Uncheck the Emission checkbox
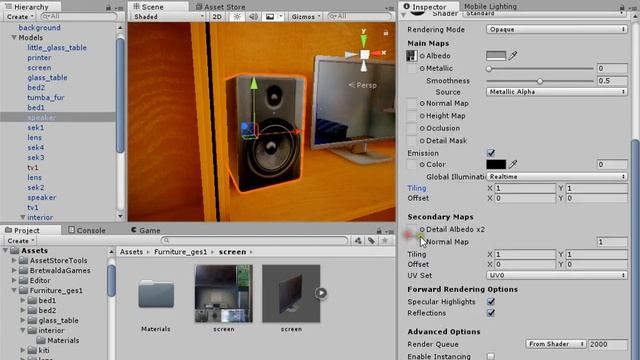This screenshot has height=360, width=640. click(491, 153)
